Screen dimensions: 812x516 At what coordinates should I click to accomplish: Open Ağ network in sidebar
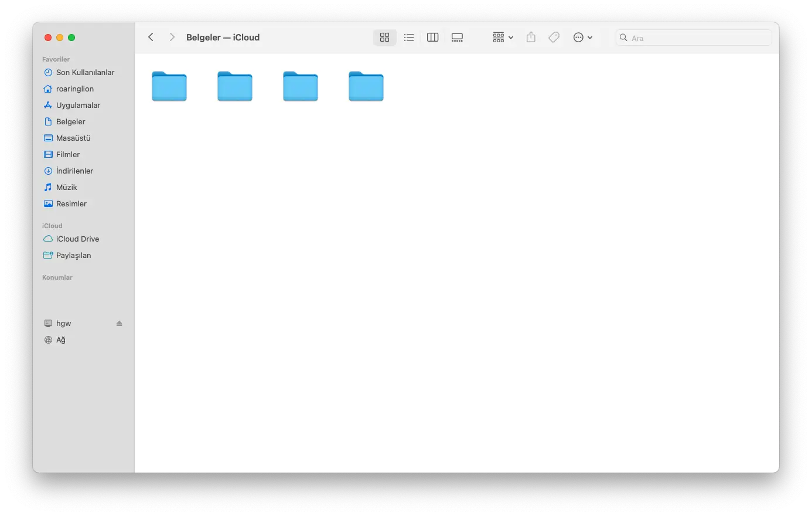click(x=83, y=340)
